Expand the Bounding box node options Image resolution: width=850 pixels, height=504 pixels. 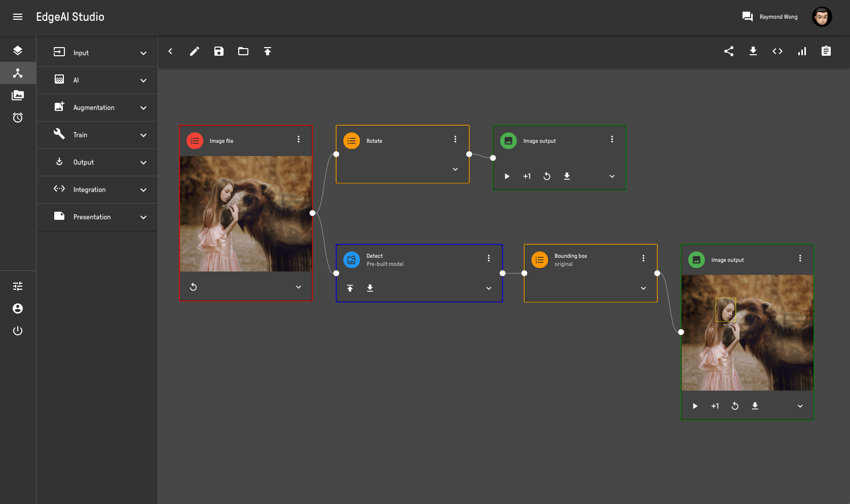pyautogui.click(x=643, y=288)
